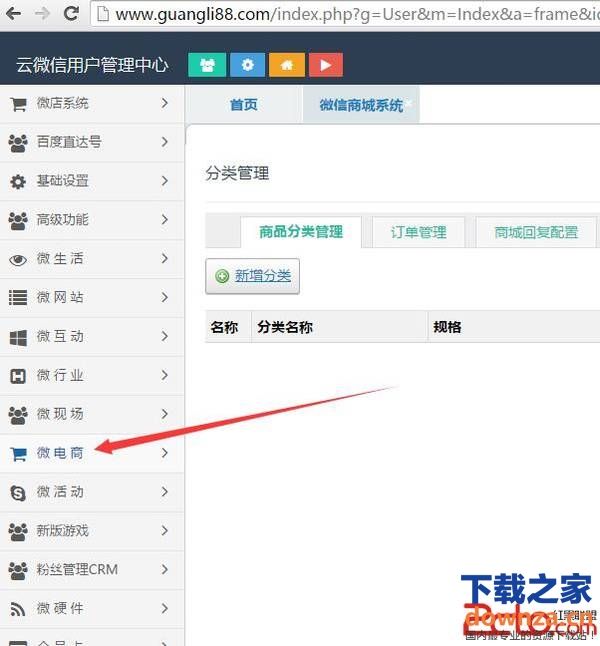Expand the 新版游戏 menu chevron
Screen dimensions: 600x646
click(x=165, y=531)
